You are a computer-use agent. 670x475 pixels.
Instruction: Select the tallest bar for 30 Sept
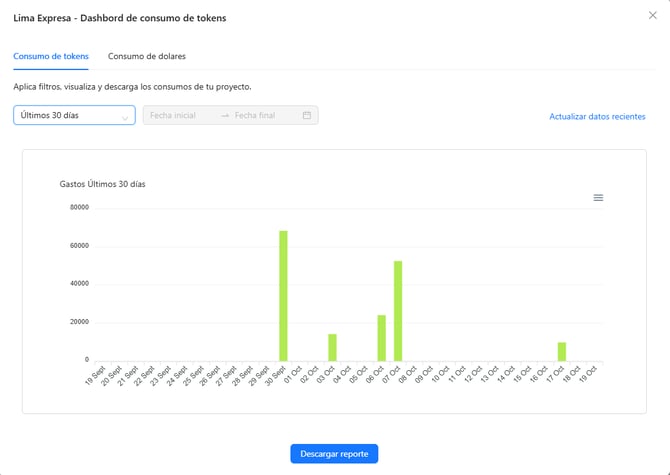click(x=283, y=295)
